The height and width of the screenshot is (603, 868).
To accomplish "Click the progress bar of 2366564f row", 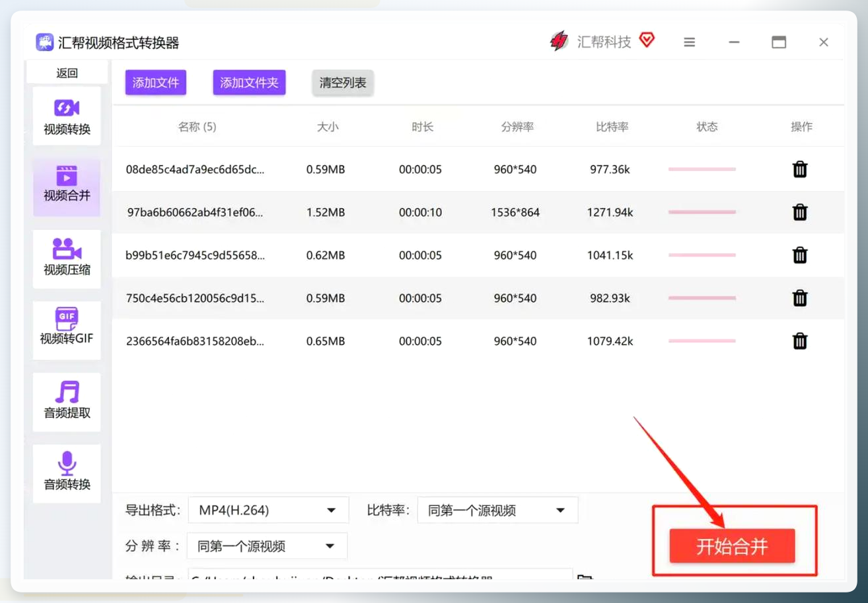I will click(x=702, y=341).
